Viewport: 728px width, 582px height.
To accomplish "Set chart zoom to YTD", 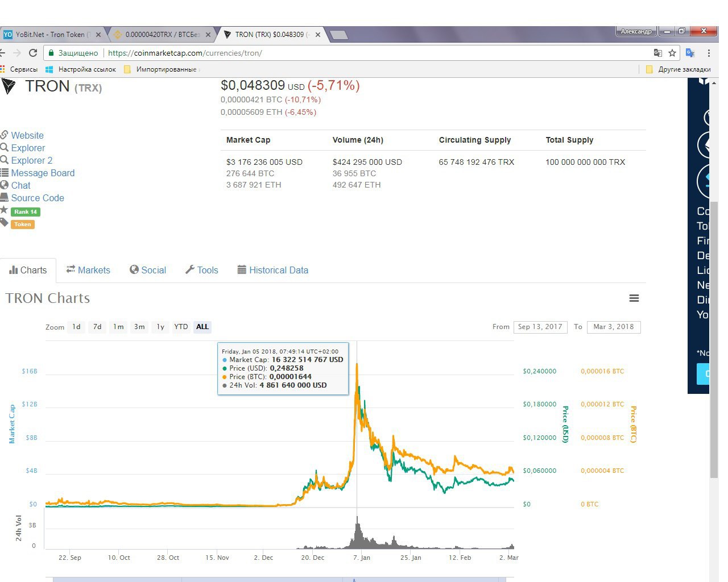I will 181,327.
